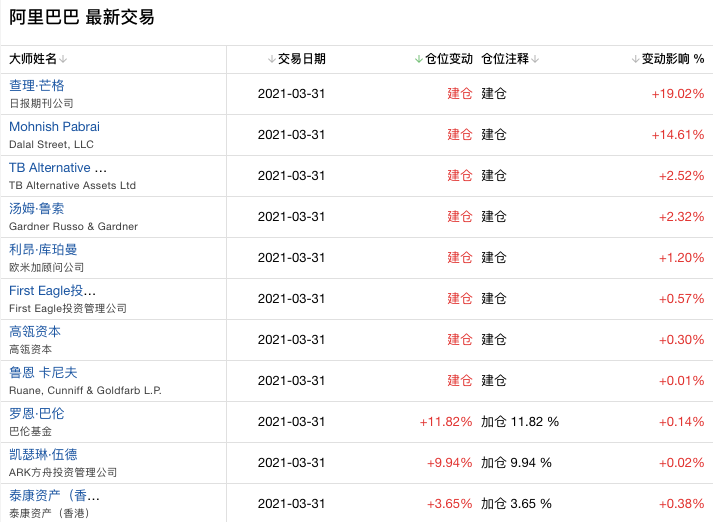713x522 pixels.
Task: Select +19.02% impact value for 查理·芒格
Action: 678,94
